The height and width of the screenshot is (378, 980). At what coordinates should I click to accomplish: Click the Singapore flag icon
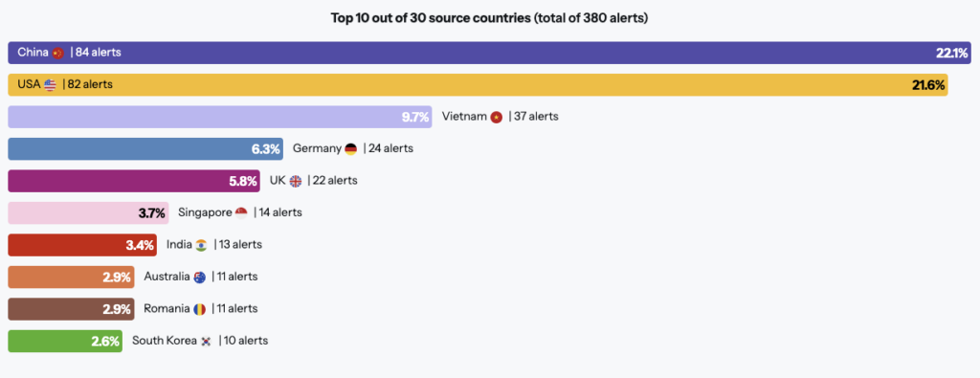pos(241,213)
